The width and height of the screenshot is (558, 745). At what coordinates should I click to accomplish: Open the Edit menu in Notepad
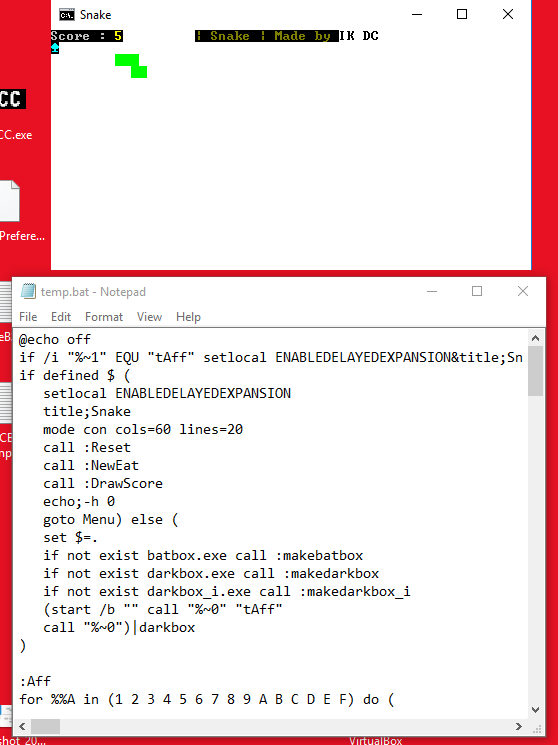61,317
